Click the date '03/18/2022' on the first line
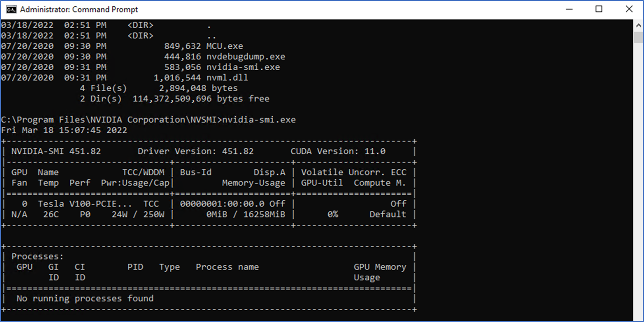Image resolution: width=644 pixels, height=322 pixels. pyautogui.click(x=27, y=25)
